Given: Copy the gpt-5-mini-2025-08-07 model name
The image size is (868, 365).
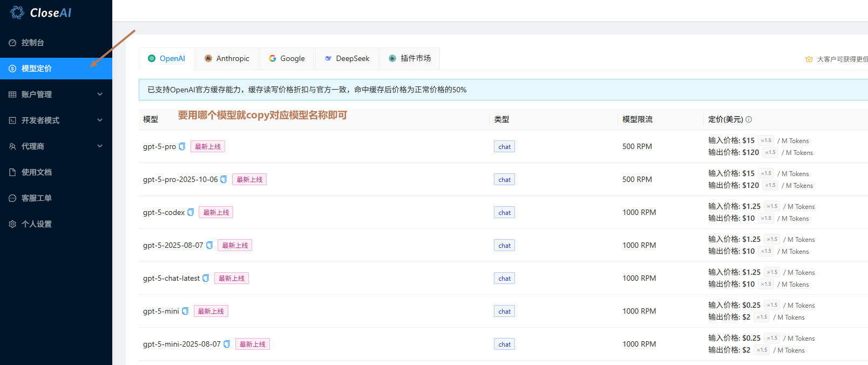Looking at the screenshot, I should tap(227, 344).
